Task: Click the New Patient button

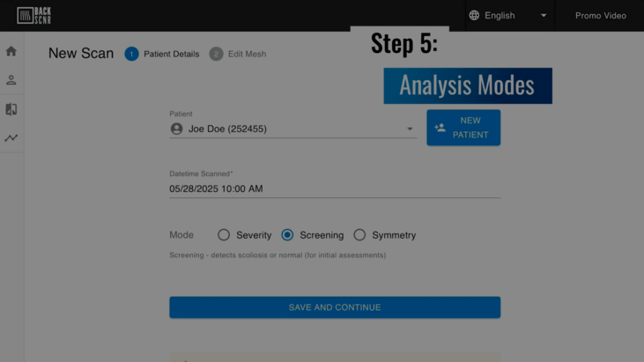Action: [463, 128]
